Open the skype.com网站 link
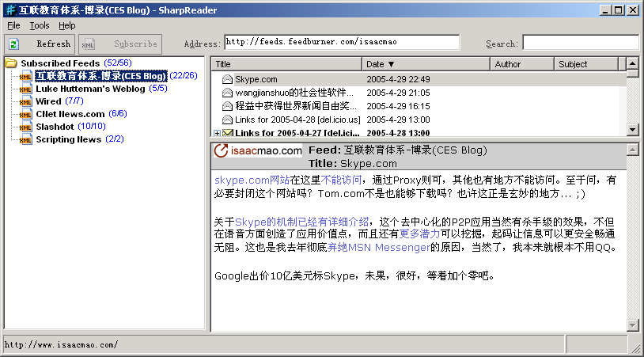The width and height of the screenshot is (644, 357). (252, 180)
